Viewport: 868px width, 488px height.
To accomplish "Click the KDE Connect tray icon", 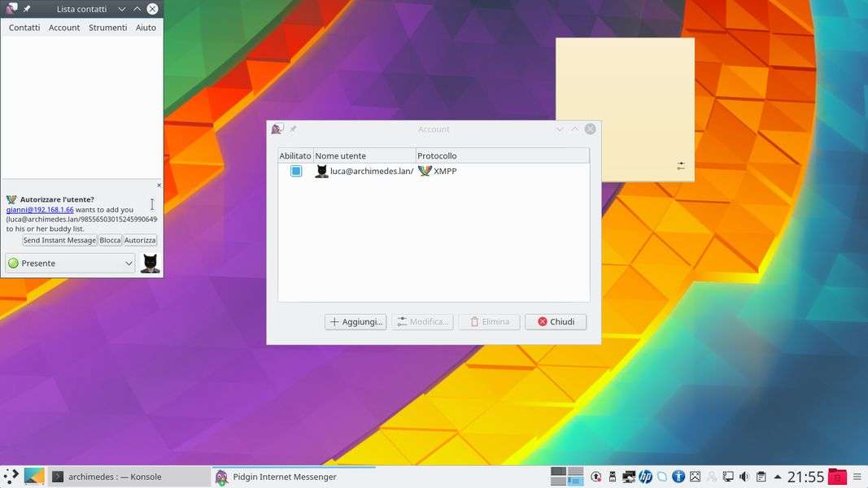I will pyautogui.click(x=662, y=477).
